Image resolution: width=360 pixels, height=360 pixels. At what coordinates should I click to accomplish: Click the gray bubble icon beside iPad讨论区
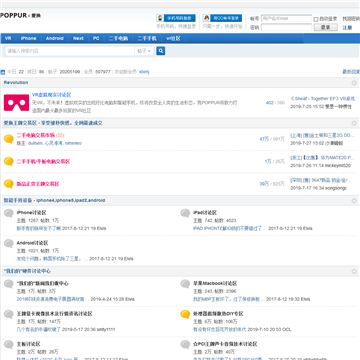(185, 213)
